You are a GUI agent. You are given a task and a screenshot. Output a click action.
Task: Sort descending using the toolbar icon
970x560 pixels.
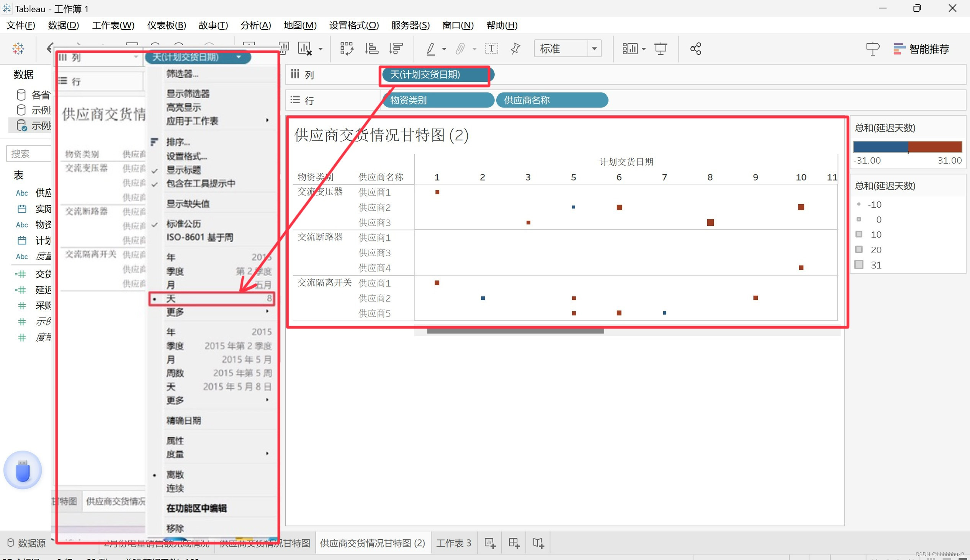396,49
